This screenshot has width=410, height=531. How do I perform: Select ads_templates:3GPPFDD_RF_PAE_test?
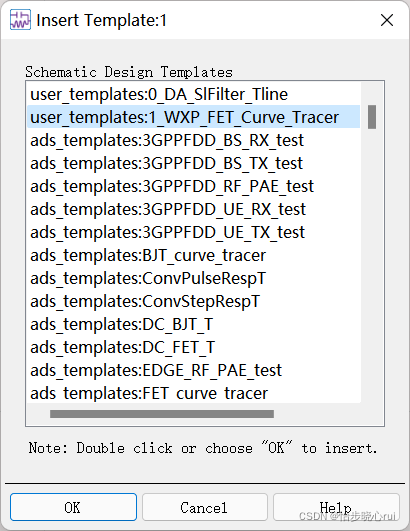(x=193, y=186)
